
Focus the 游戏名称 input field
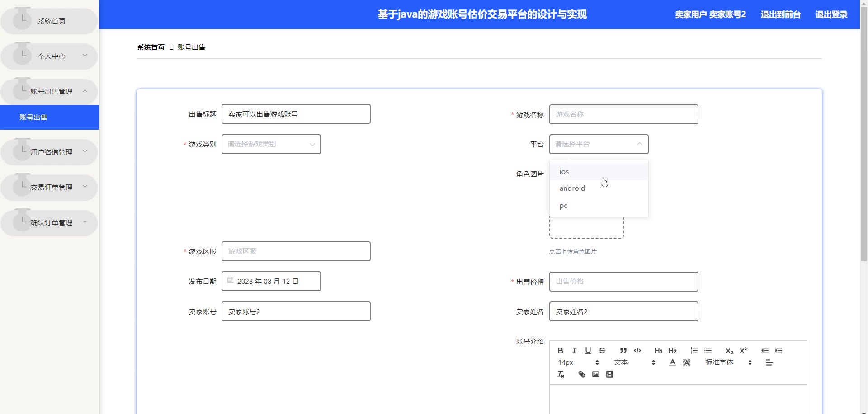pos(624,114)
